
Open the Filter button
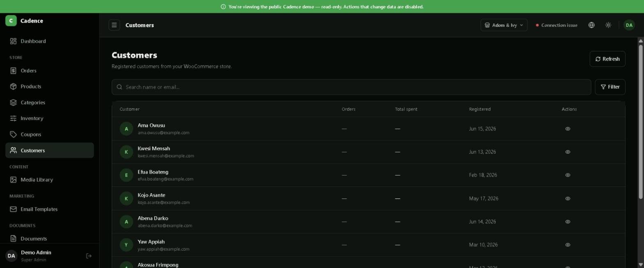[610, 87]
